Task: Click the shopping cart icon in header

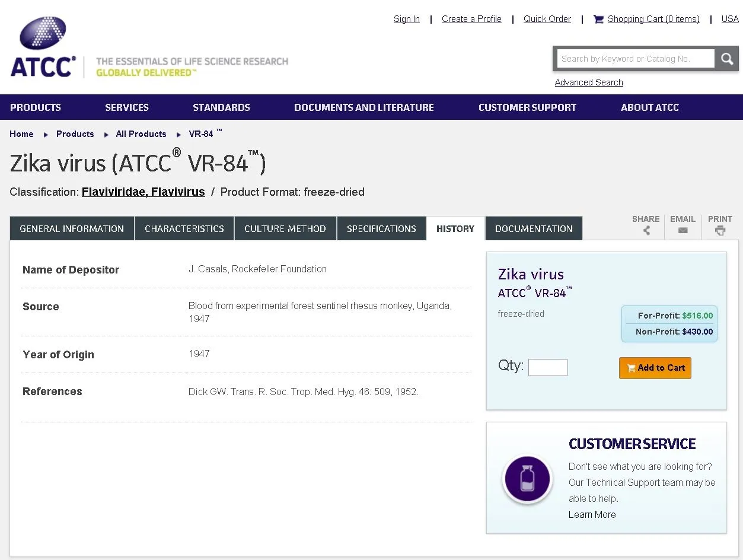Action: (598, 19)
